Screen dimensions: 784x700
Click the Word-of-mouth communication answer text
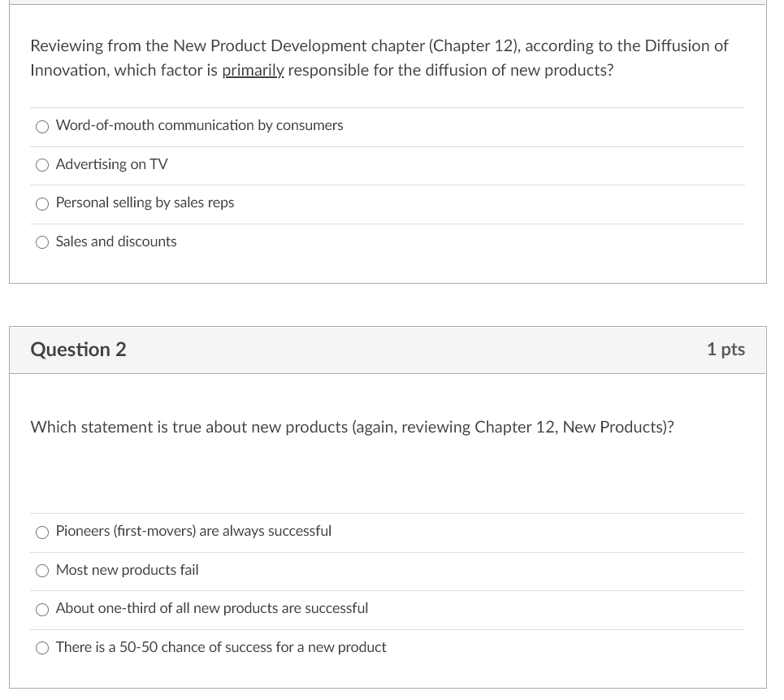click(x=198, y=125)
